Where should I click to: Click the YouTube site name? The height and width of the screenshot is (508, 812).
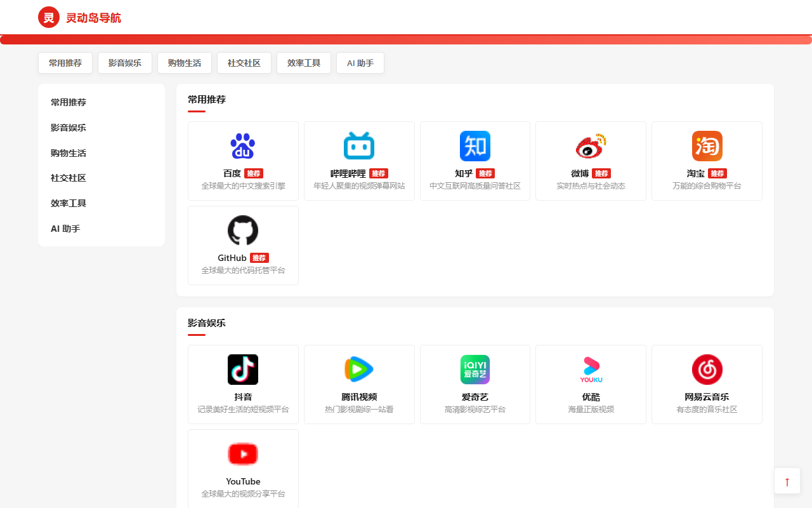tap(243, 481)
